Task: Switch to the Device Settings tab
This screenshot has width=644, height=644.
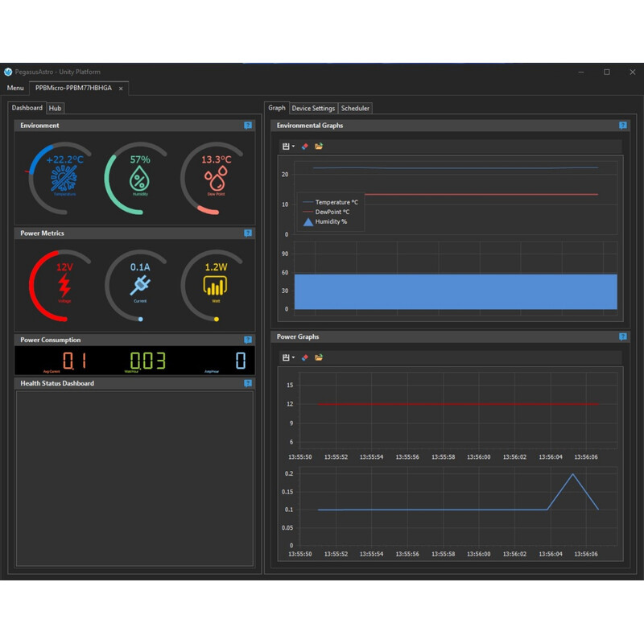Action: [x=313, y=108]
